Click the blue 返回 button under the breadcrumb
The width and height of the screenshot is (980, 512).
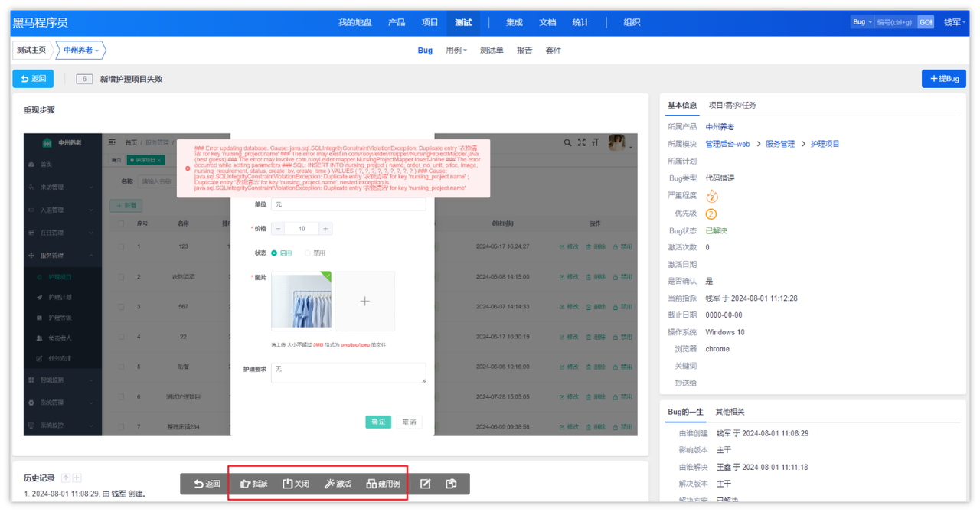coord(33,79)
